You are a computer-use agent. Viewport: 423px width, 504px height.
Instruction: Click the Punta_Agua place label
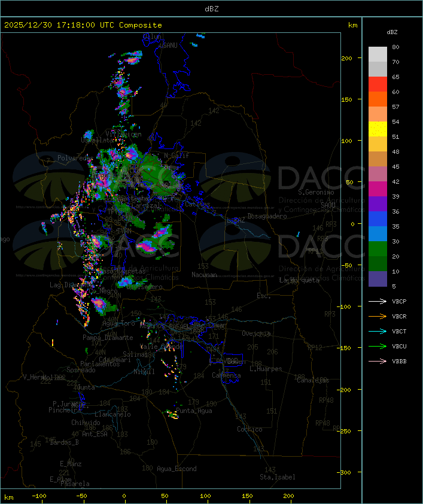click(194, 411)
